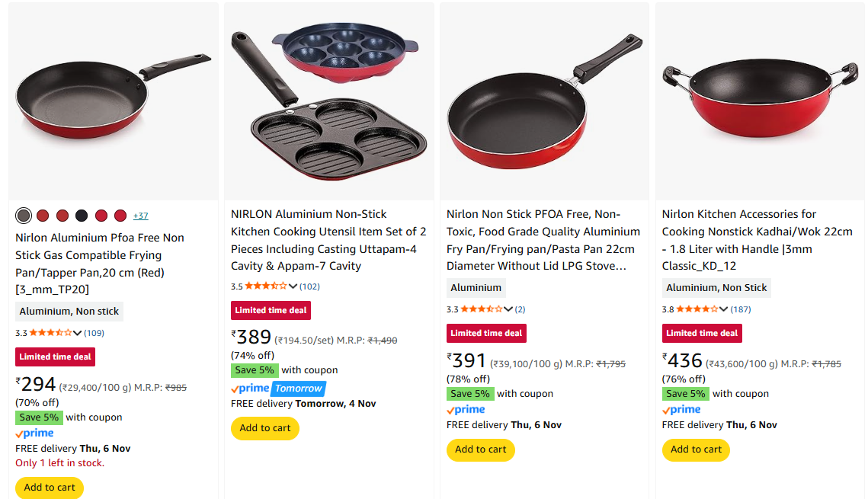This screenshot has height=499, width=868.
Task: Open the Uttapam and Appam pan product image
Action: point(328,103)
